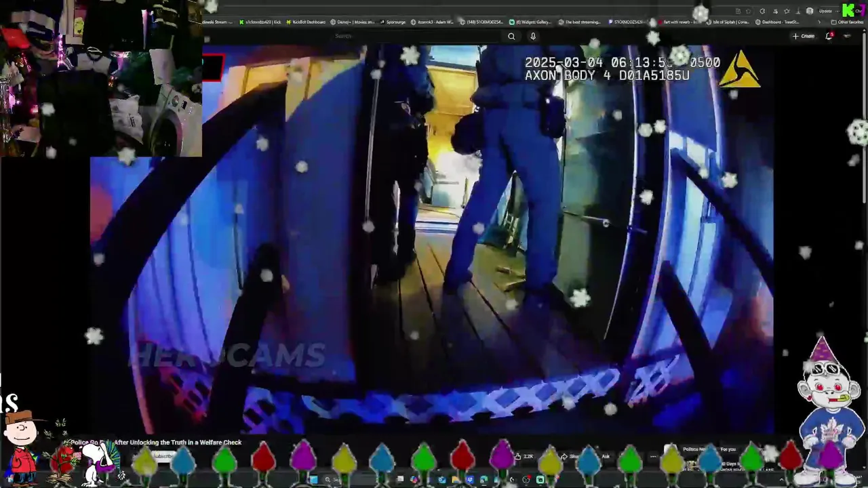
Task: Click the Axon logo in the video
Action: (x=739, y=69)
